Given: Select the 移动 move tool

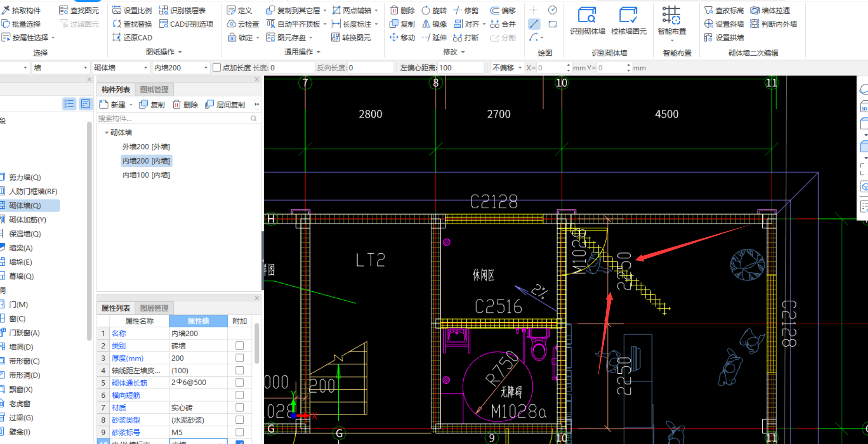Looking at the screenshot, I should 402,38.
